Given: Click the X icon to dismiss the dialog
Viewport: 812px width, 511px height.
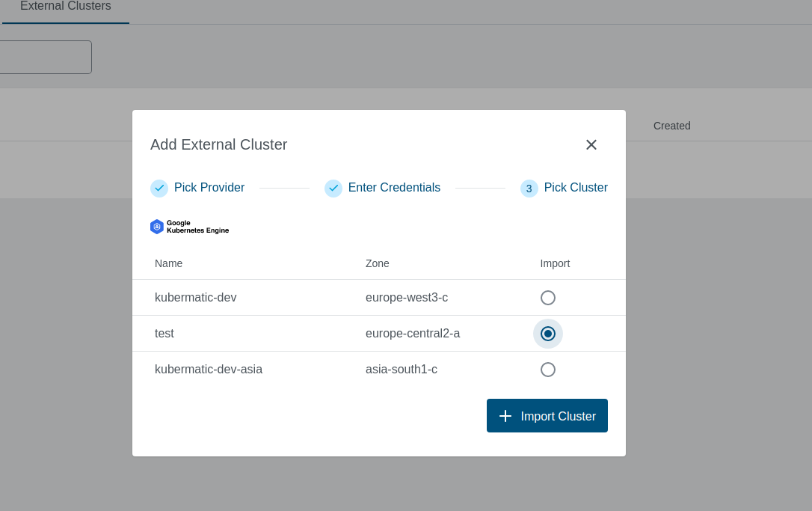Looking at the screenshot, I should point(591,144).
